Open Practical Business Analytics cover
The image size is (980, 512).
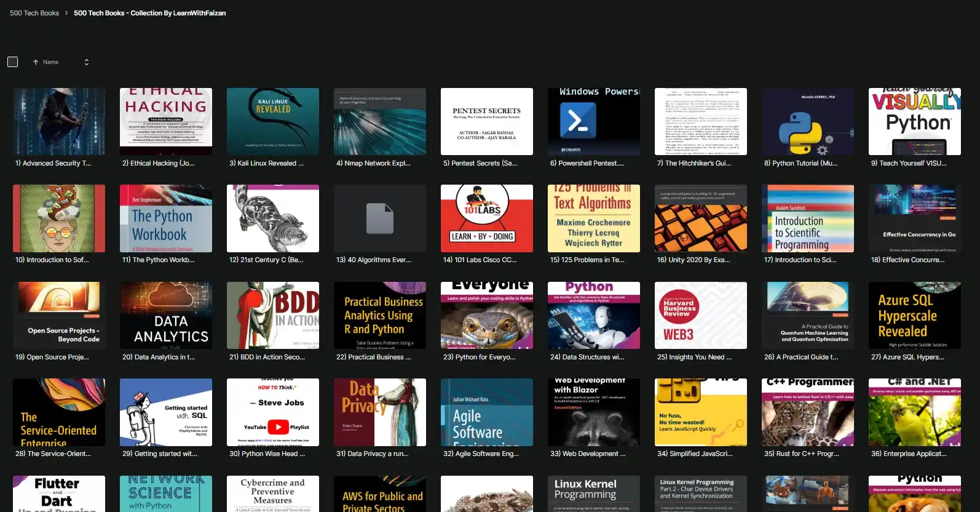pyautogui.click(x=380, y=315)
